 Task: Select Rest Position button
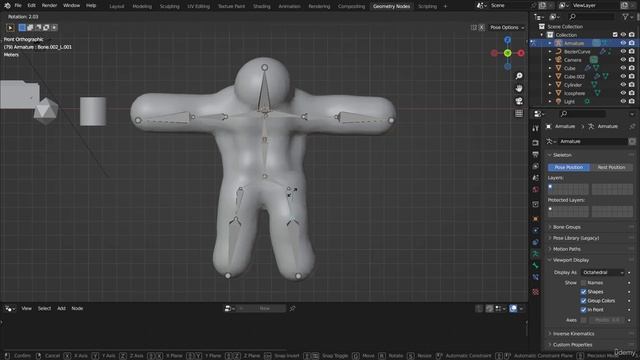(x=611, y=167)
